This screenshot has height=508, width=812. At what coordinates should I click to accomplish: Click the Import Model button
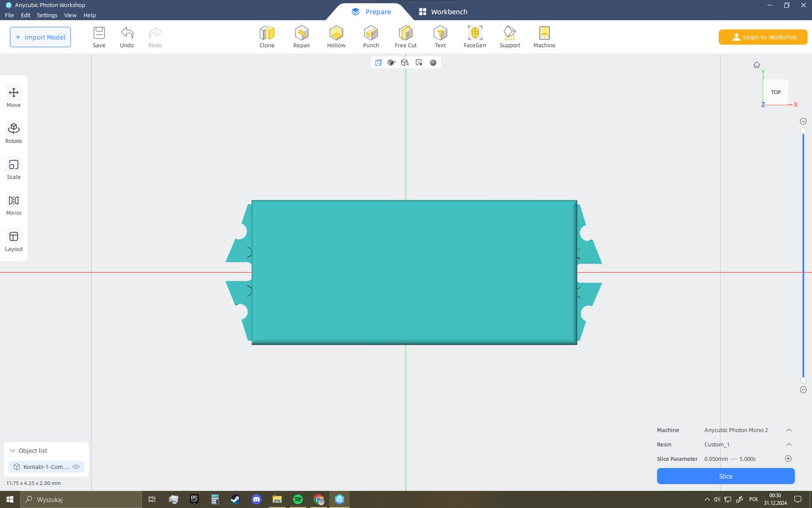[x=40, y=37]
